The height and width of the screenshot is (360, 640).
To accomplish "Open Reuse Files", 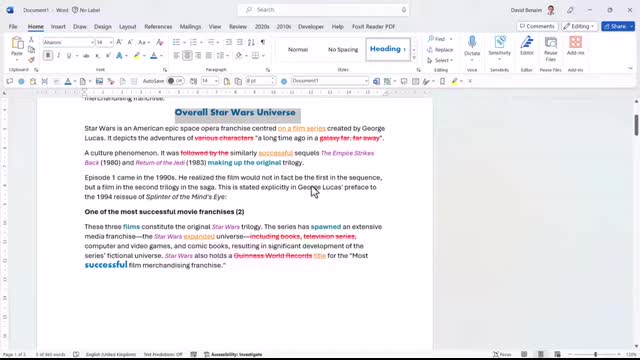I will click(x=551, y=48).
